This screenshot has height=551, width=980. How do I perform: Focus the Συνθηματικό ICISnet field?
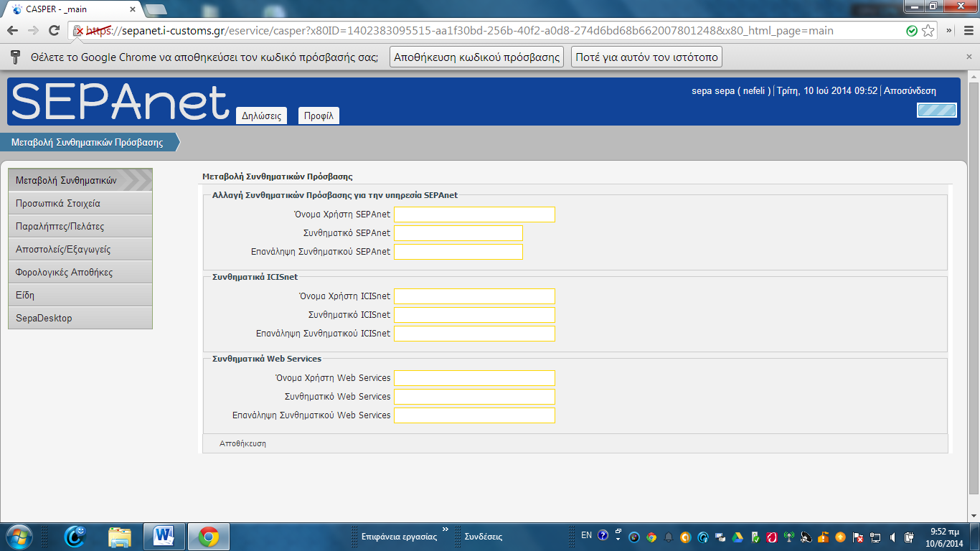[x=474, y=315]
